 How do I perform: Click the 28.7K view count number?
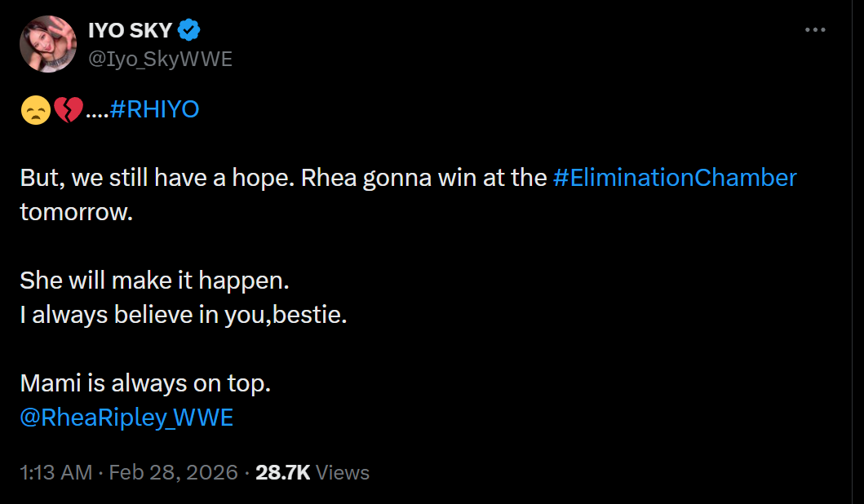coord(282,472)
